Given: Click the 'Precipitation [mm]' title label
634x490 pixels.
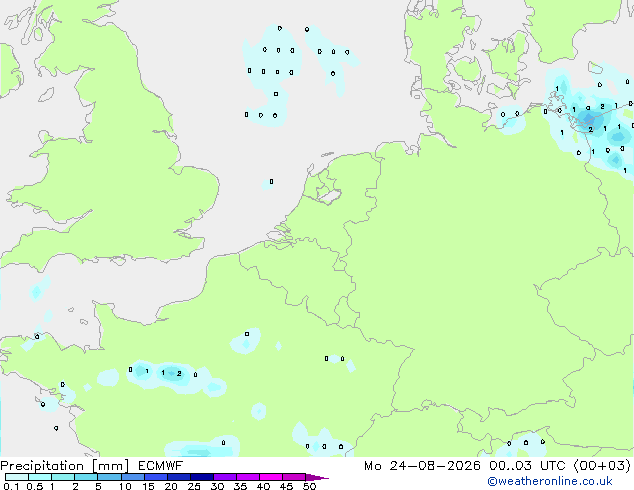Looking at the screenshot, I should click(x=65, y=466).
